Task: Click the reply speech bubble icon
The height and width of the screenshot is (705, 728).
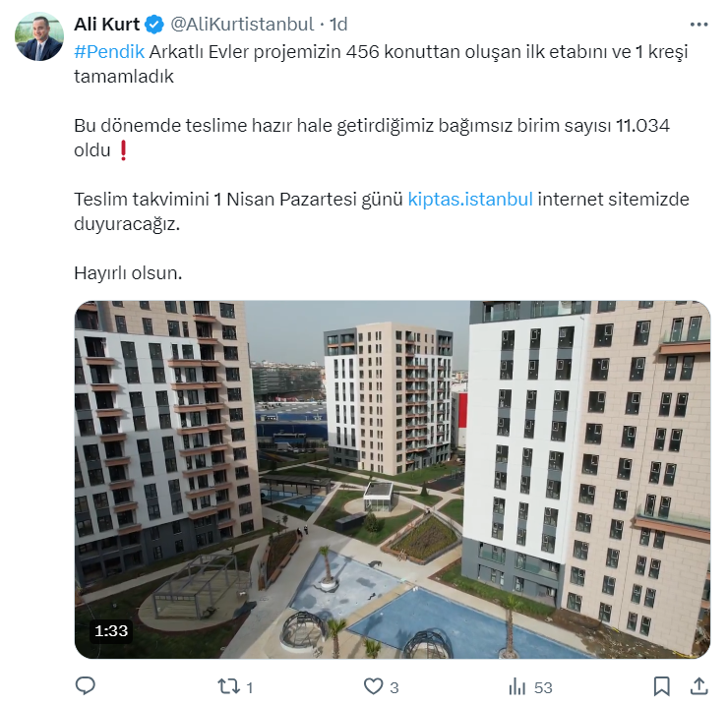Action: point(85,686)
